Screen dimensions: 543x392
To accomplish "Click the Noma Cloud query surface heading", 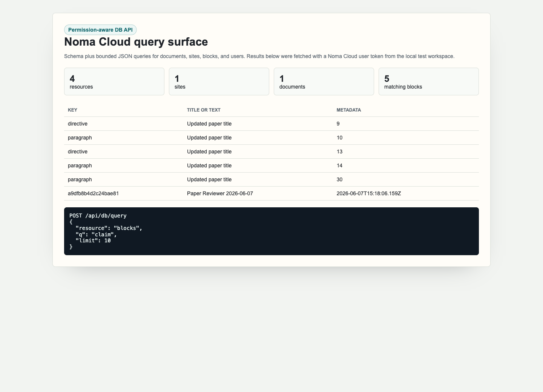I will [x=136, y=41].
